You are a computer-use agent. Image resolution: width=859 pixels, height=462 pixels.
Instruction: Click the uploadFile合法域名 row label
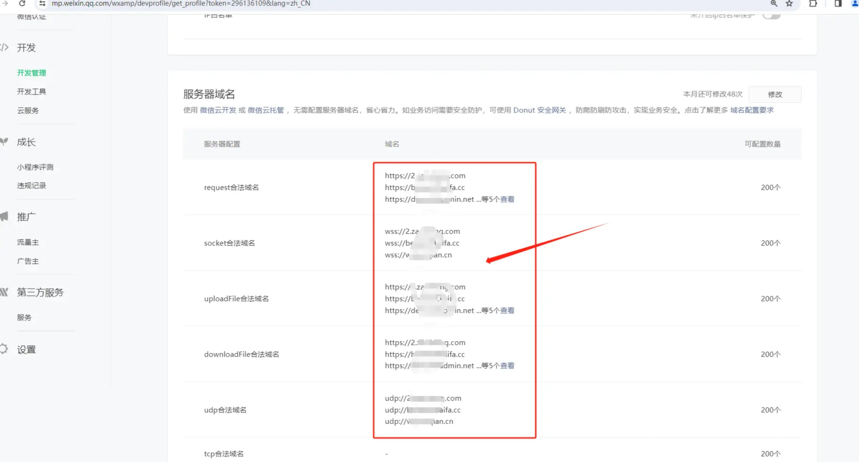pyautogui.click(x=236, y=299)
